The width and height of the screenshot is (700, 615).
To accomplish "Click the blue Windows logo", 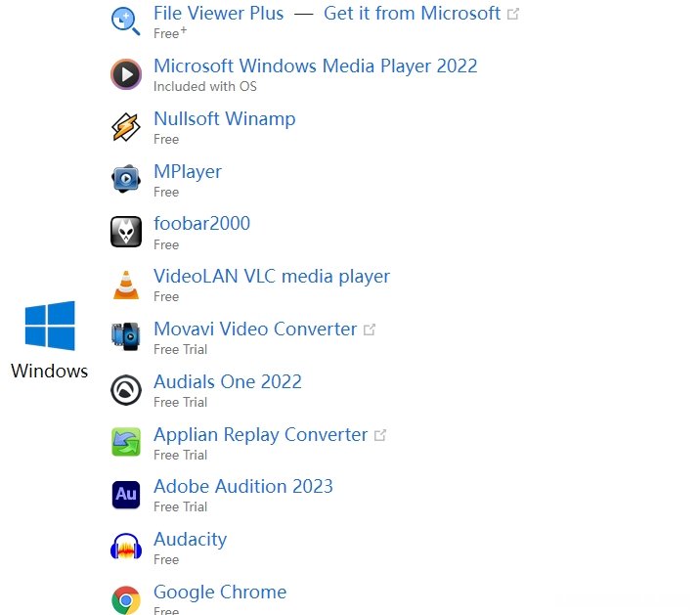I will [x=50, y=326].
